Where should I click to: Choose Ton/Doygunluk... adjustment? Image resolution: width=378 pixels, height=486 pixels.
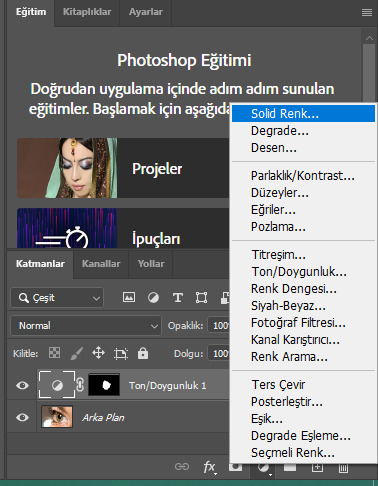coord(303,272)
